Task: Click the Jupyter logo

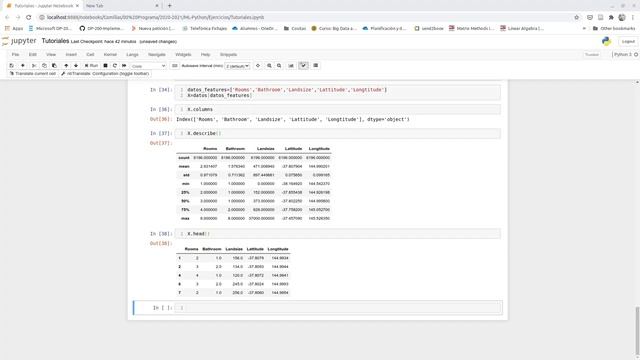Action: tap(19, 41)
